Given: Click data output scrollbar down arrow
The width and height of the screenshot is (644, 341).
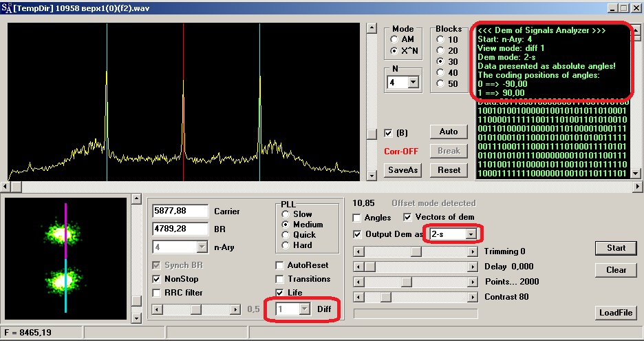Looking at the screenshot, I should (x=636, y=174).
